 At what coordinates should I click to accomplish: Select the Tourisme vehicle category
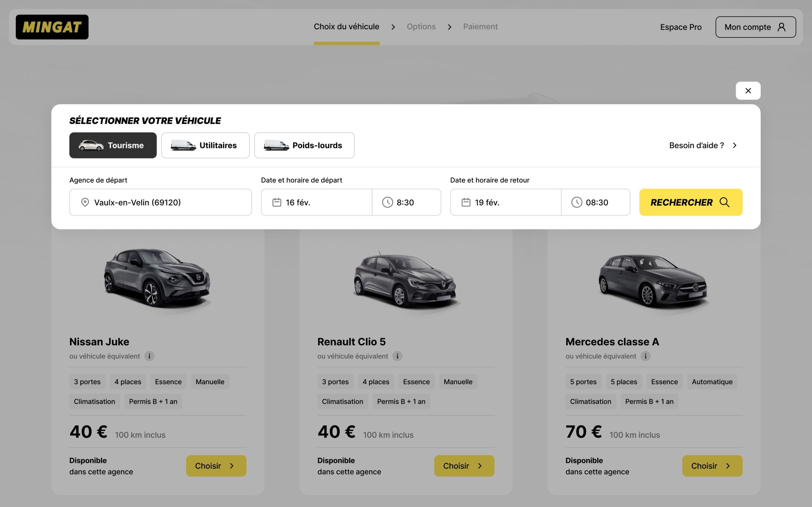113,145
